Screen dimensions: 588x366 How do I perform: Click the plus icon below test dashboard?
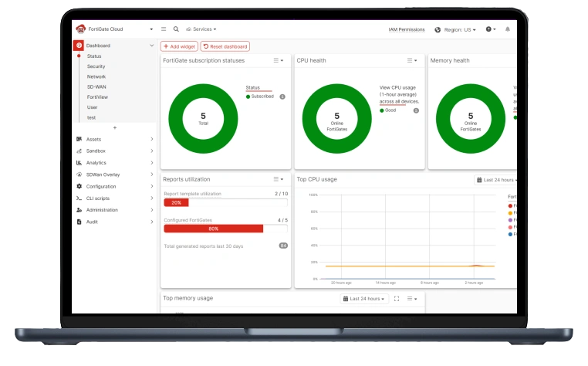coord(114,127)
